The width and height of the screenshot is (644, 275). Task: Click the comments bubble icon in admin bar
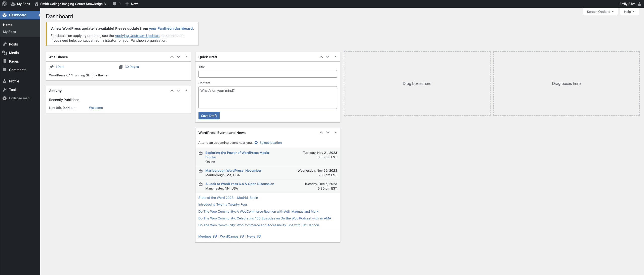[115, 4]
